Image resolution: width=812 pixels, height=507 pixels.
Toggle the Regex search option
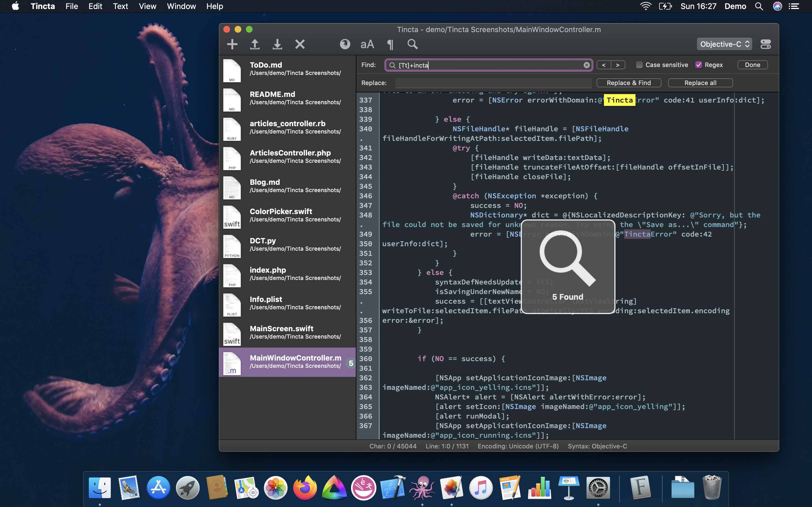point(699,65)
